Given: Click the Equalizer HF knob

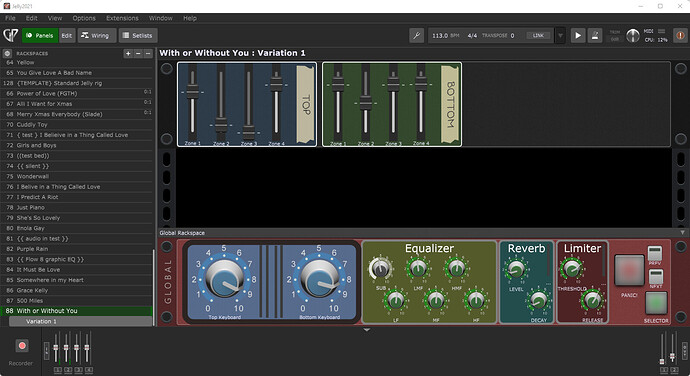Looking at the screenshot, I should click(475, 301).
